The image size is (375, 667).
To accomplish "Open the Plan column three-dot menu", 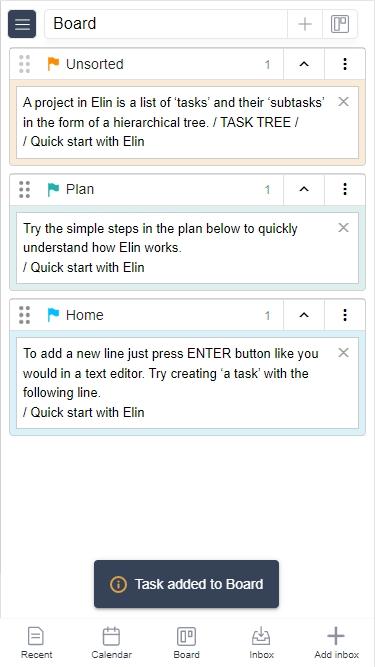I will pos(345,190).
